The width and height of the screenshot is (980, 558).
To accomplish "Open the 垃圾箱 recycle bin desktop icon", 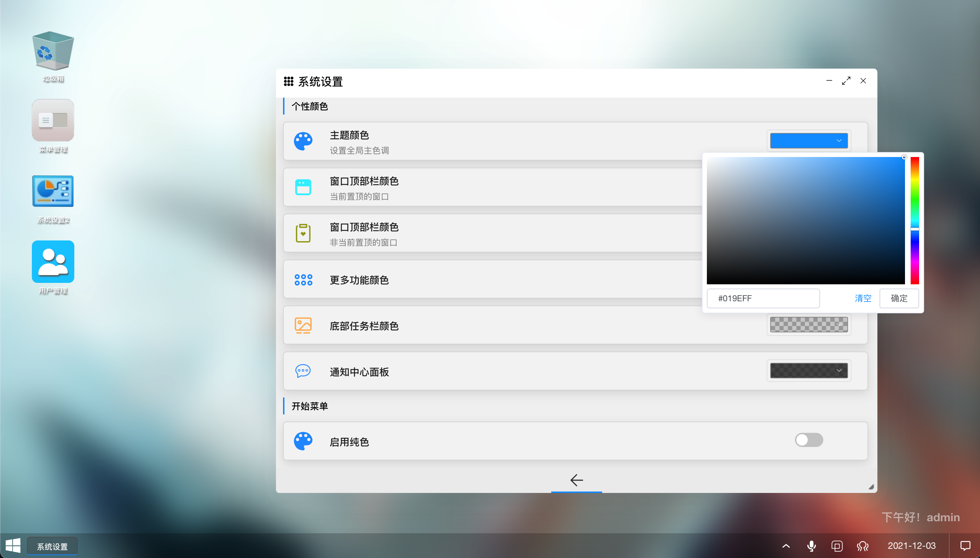I will (x=53, y=51).
